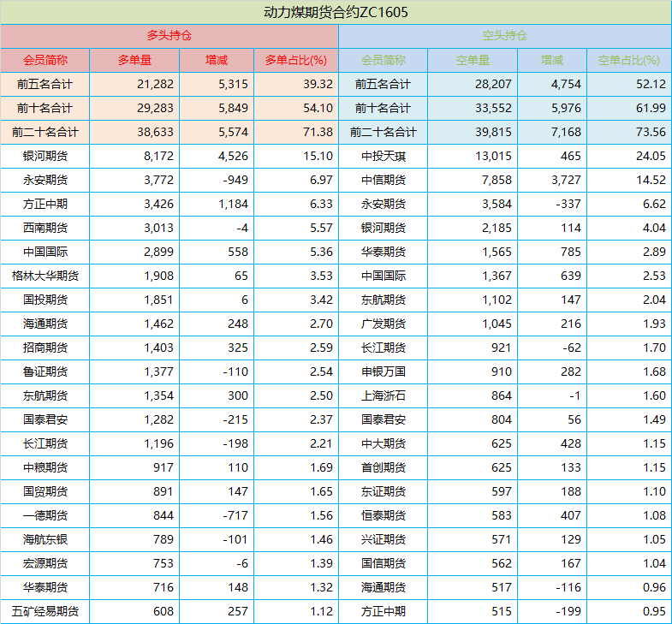Click change value -717 for 一德期货

point(235,516)
